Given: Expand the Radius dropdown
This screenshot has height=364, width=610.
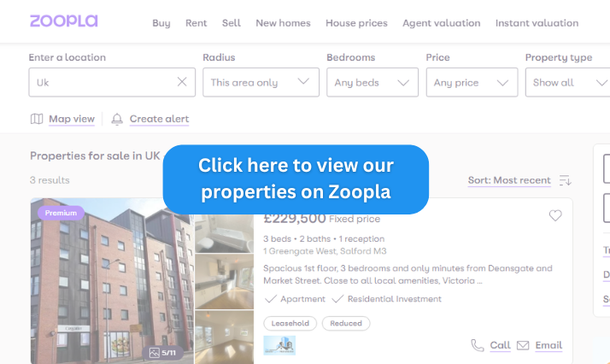Looking at the screenshot, I should tap(261, 82).
